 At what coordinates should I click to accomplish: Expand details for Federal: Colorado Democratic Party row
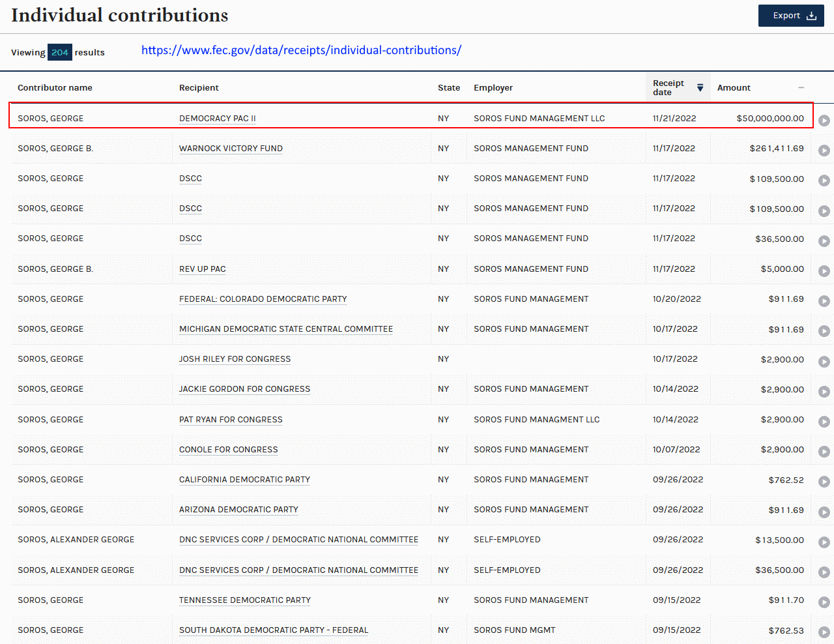pos(824,301)
